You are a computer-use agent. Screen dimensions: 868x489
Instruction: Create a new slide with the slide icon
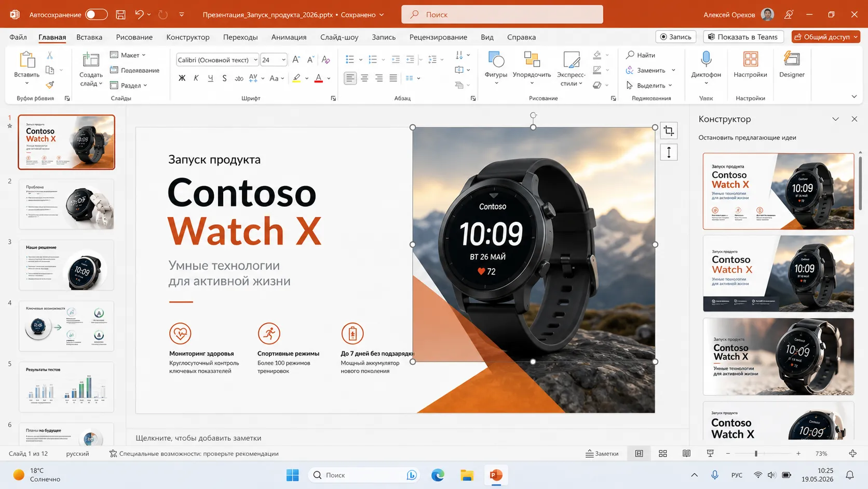point(91,60)
